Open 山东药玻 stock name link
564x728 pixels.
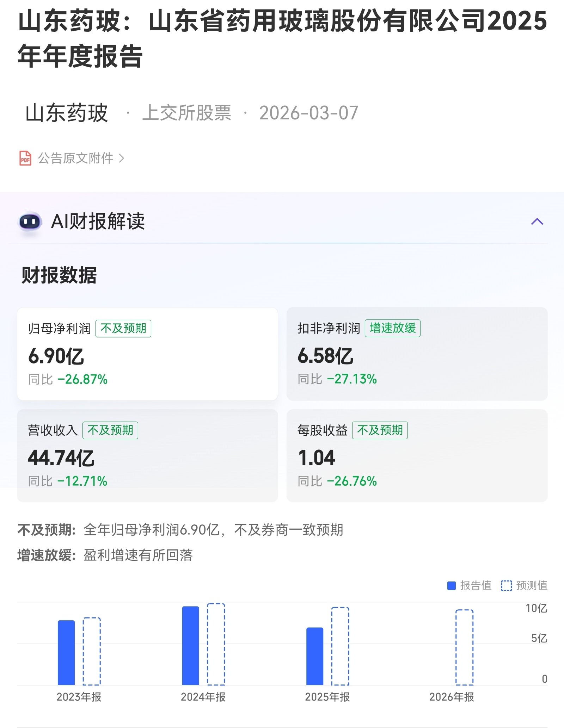point(67,113)
